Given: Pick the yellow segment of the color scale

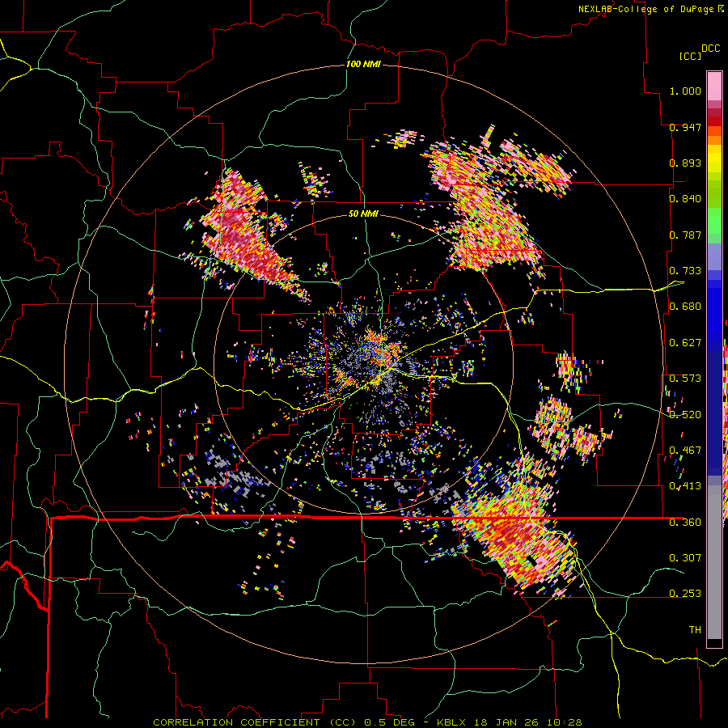Looking at the screenshot, I should [714, 159].
